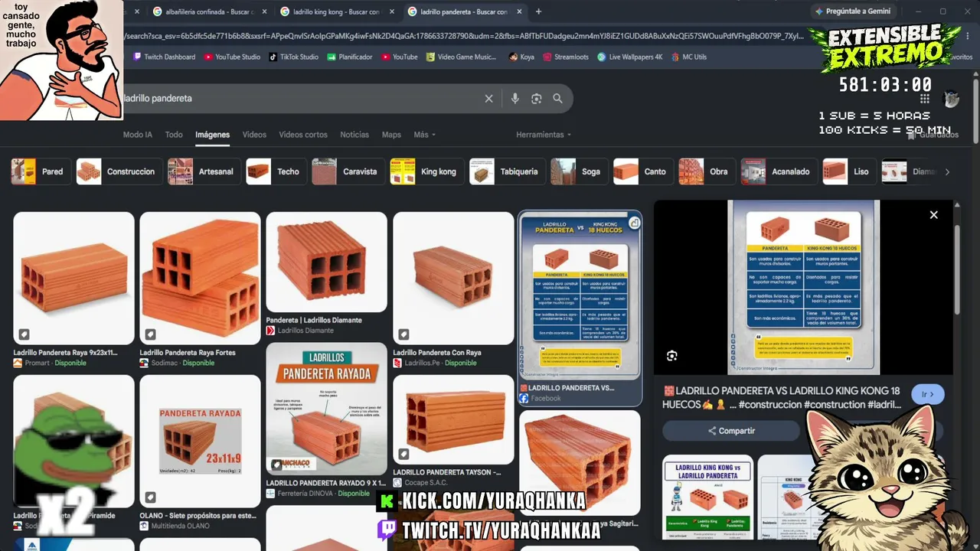Open the 'Pandereta Rayada 23x11x9' image
980x551 pixels.
(x=200, y=442)
